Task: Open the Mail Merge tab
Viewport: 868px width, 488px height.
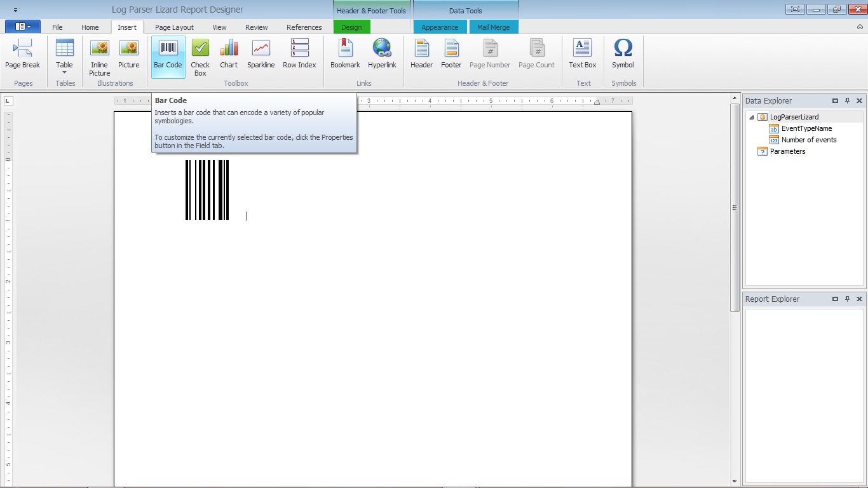Action: pyautogui.click(x=494, y=27)
